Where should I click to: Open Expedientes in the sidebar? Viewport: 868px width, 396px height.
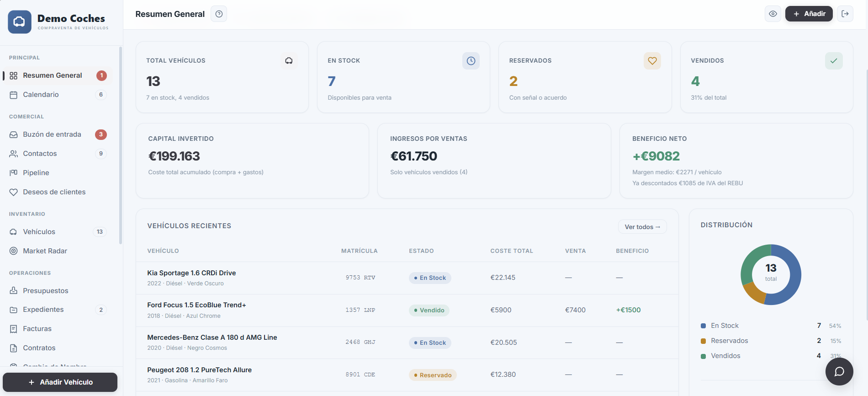tap(58, 310)
